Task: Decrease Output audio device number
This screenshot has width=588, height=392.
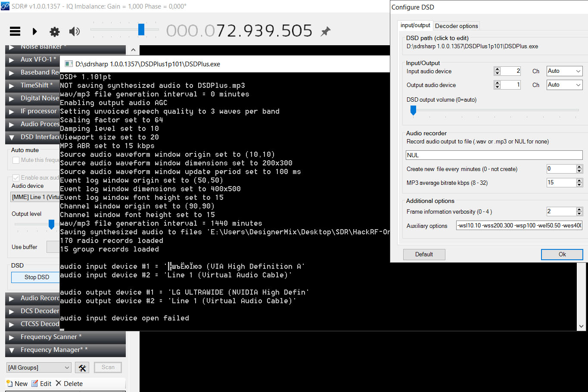Action: coord(497,87)
